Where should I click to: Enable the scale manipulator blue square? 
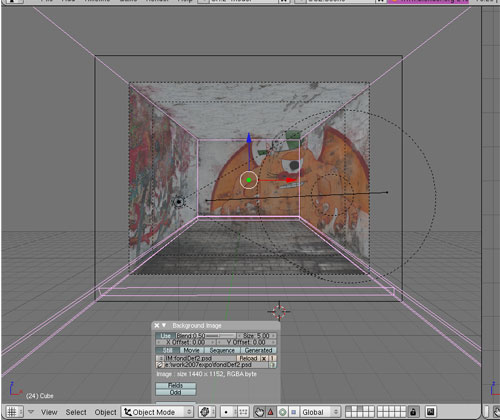293,412
